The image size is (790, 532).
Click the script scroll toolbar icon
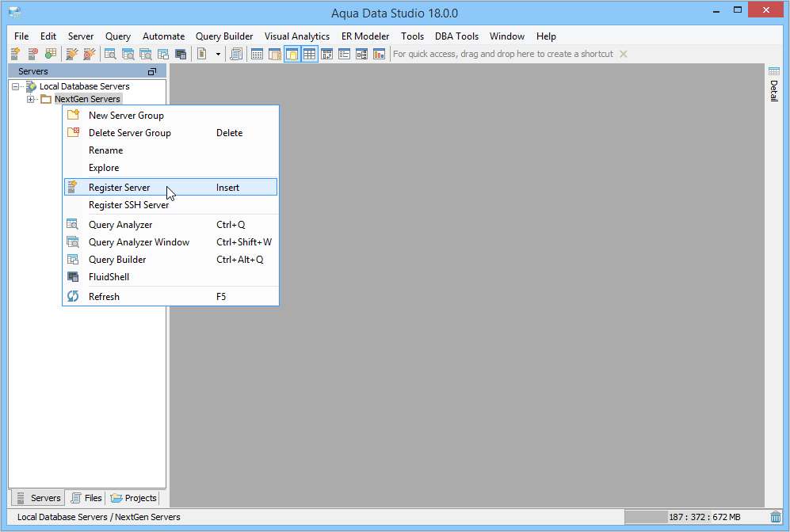click(x=236, y=54)
